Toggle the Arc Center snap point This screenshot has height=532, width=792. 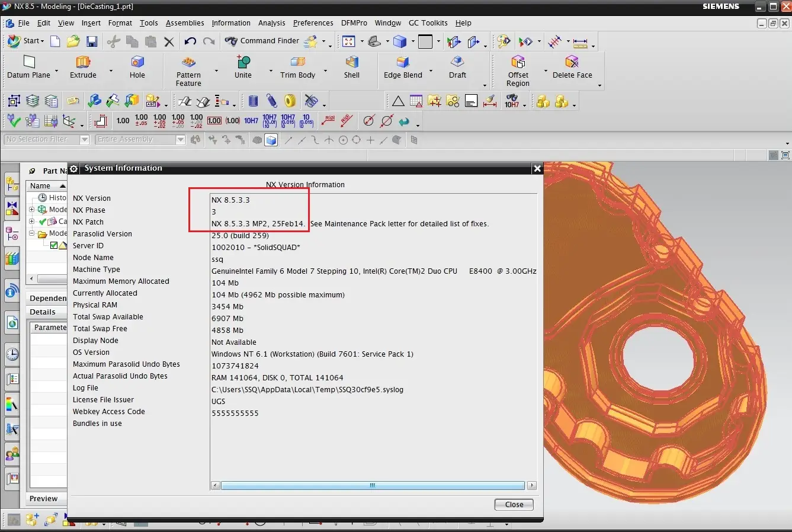[343, 140]
